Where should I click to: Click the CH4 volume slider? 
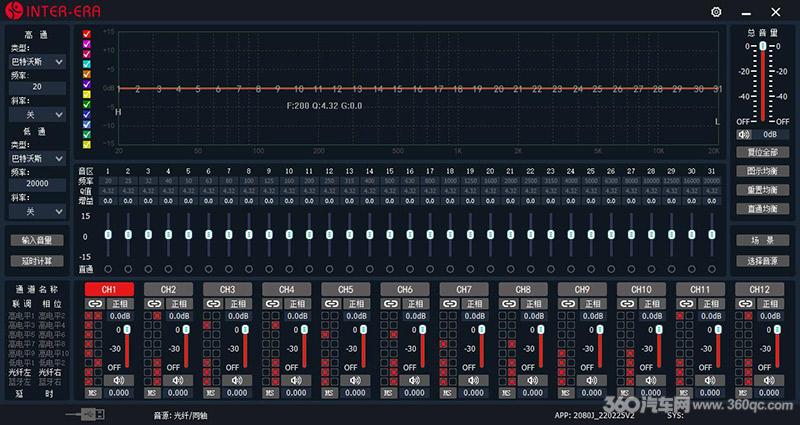pos(305,348)
